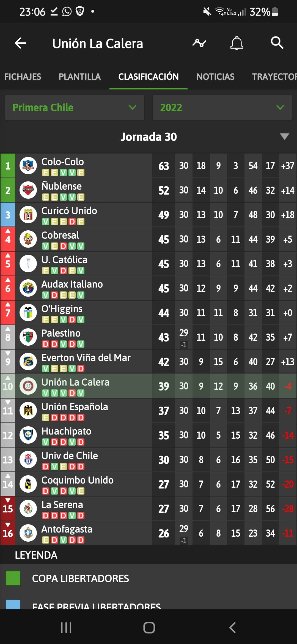
Task: Open the Primera Chile competition dropdown
Action: [x=75, y=107]
